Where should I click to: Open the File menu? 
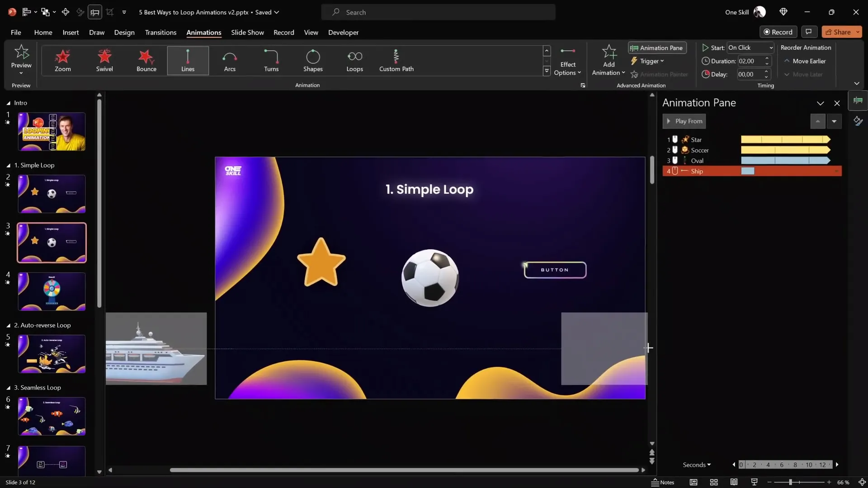pyautogui.click(x=16, y=33)
